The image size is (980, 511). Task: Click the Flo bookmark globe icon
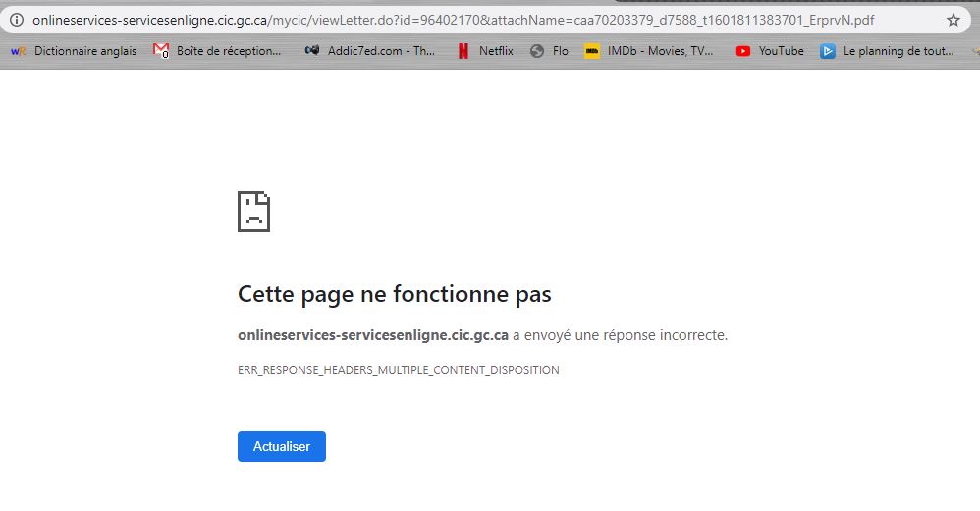click(x=537, y=51)
